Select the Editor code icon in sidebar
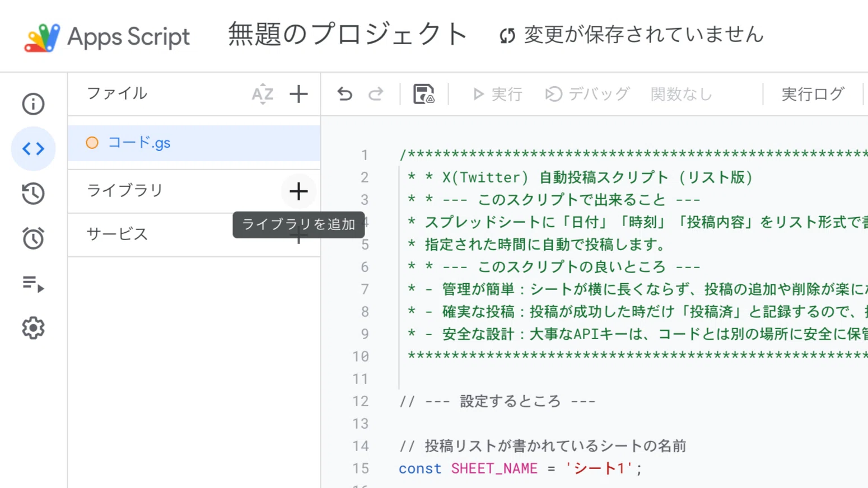This screenshot has width=868, height=488. click(33, 149)
